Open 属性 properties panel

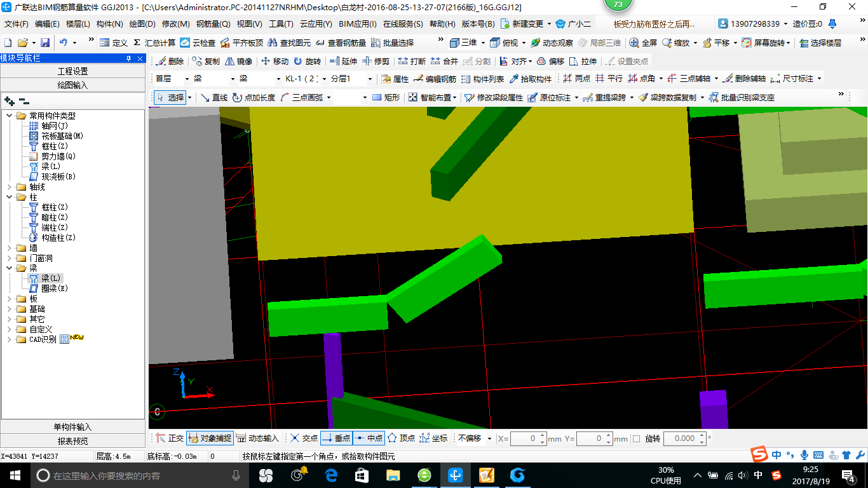tap(395, 79)
